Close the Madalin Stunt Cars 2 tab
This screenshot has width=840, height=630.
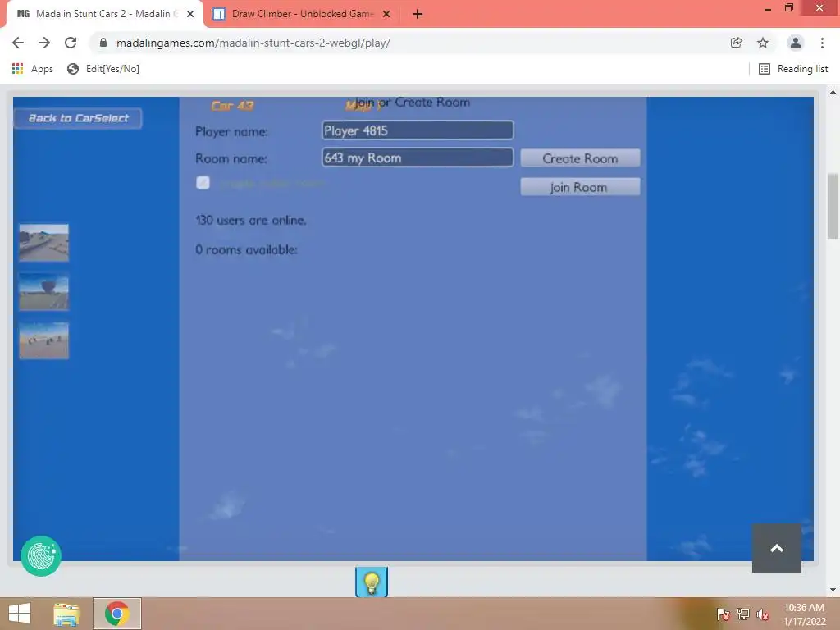pos(190,14)
